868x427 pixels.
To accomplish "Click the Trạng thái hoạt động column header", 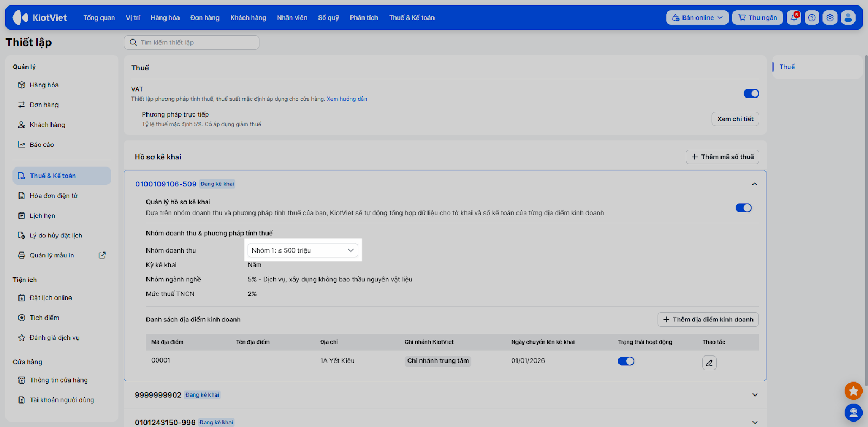I will click(645, 342).
